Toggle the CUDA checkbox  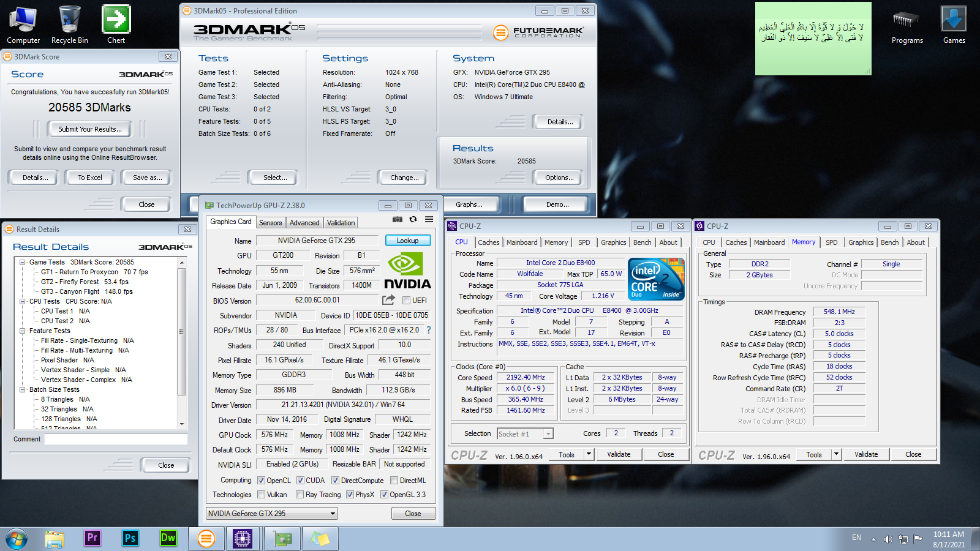[301, 481]
